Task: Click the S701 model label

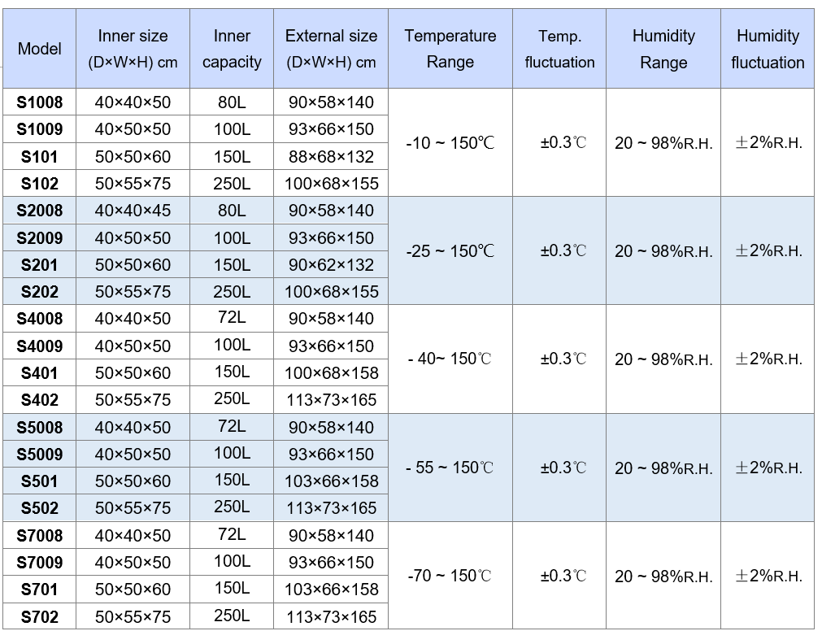Action: tap(39, 589)
